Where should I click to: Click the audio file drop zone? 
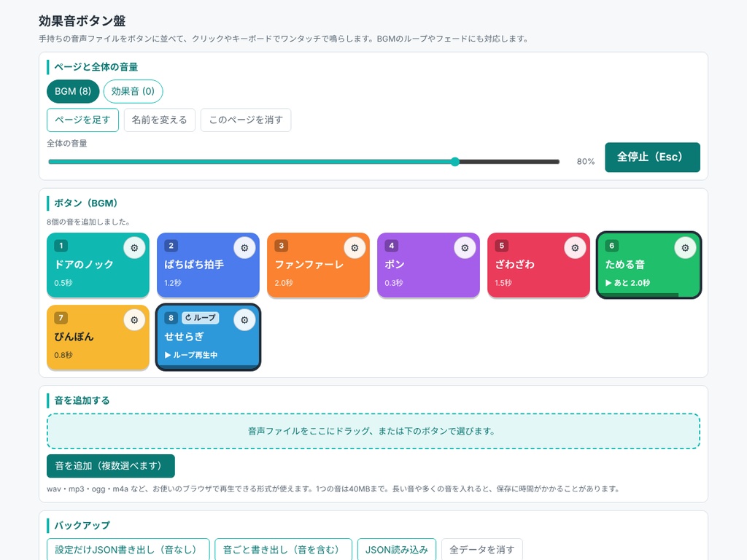tap(373, 431)
